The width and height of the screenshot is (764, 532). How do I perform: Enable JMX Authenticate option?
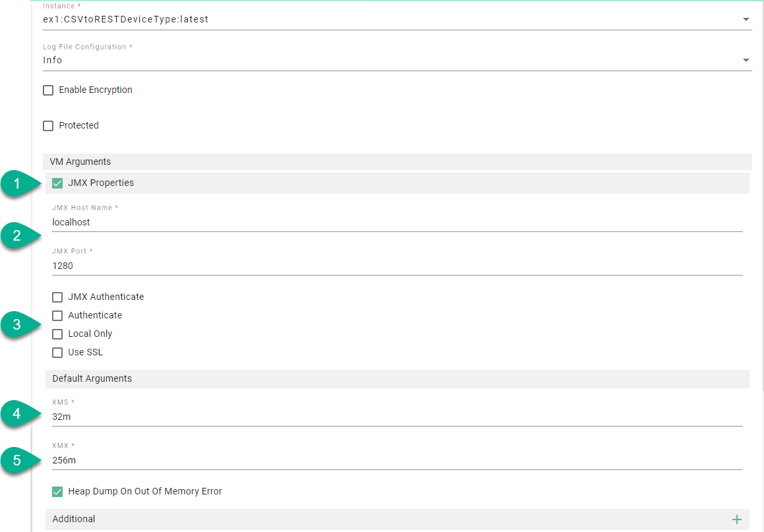[57, 297]
